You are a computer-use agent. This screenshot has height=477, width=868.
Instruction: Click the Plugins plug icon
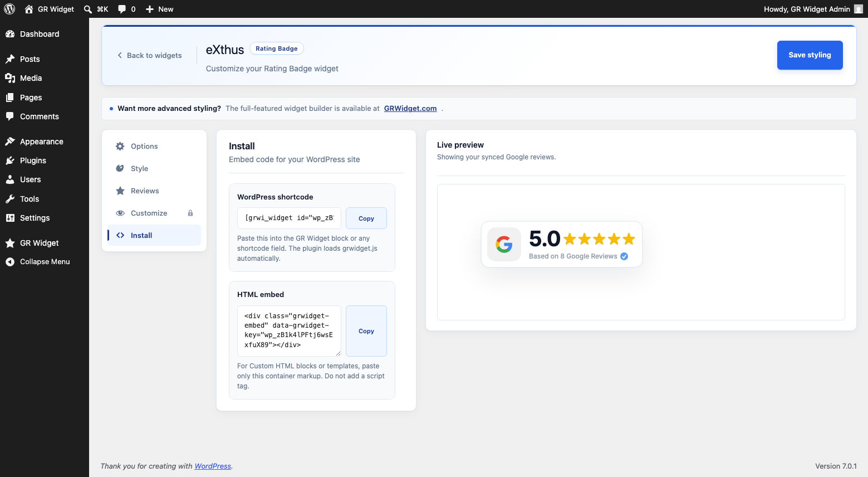click(10, 160)
